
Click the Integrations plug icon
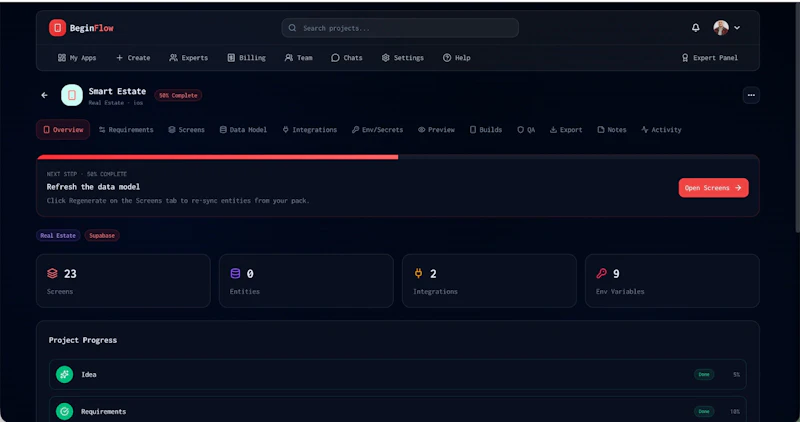tap(418, 274)
